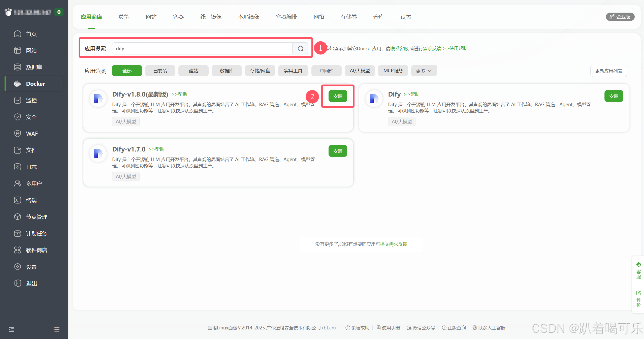Click the notification count badge 0

point(59,12)
